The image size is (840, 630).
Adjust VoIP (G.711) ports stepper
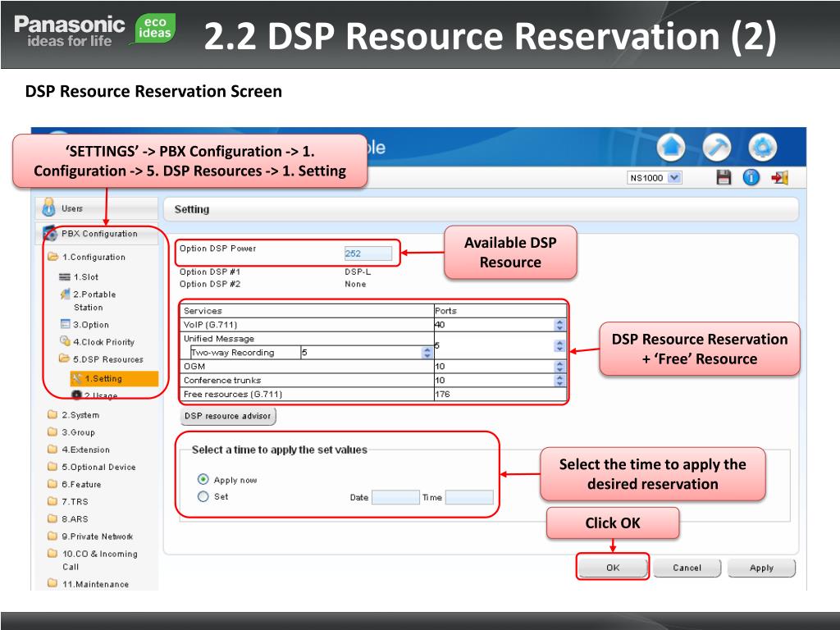(x=559, y=325)
